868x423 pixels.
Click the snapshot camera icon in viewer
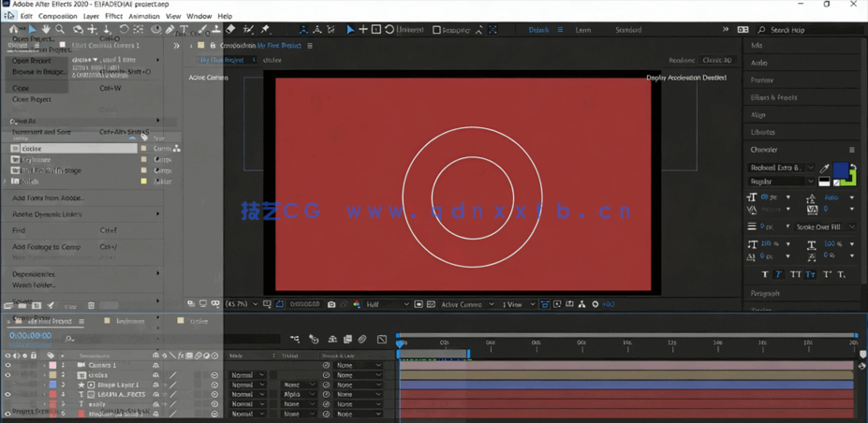331,304
